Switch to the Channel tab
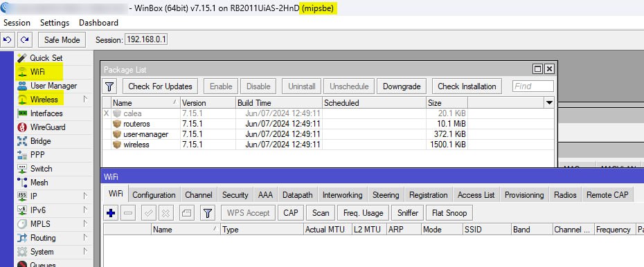Image resolution: width=644 pixels, height=267 pixels. [x=199, y=195]
